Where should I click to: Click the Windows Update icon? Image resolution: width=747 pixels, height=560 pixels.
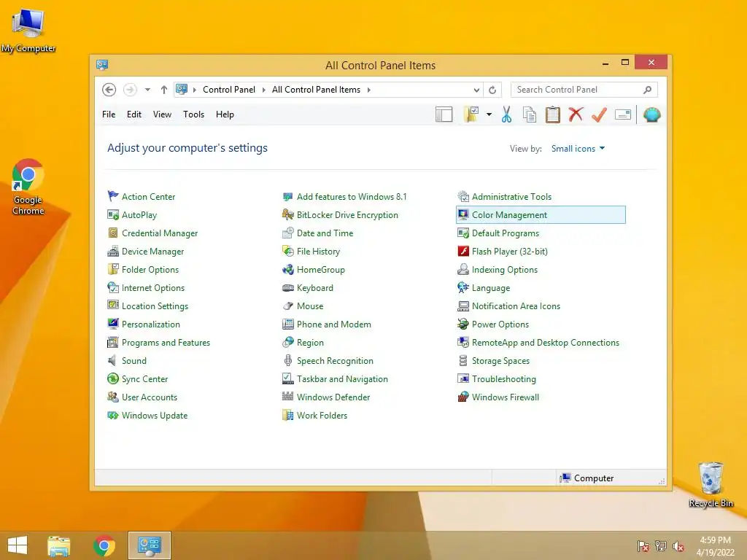(113, 415)
